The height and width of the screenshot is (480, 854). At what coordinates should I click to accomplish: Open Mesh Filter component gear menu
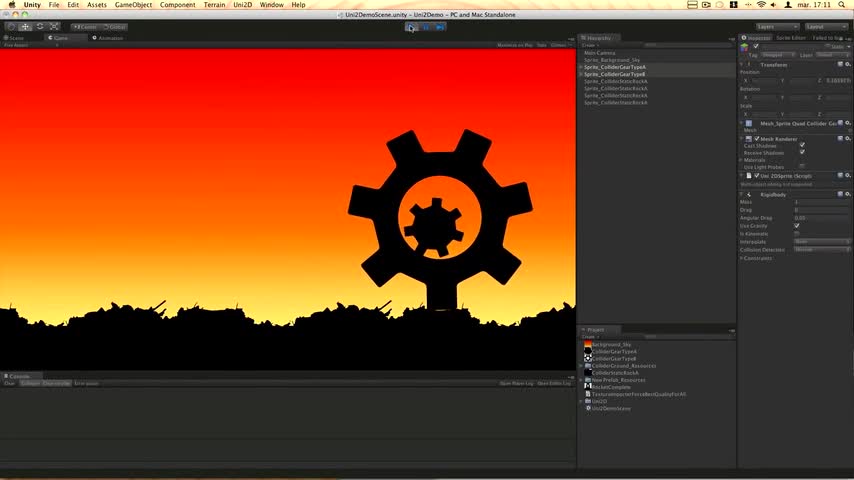point(847,123)
